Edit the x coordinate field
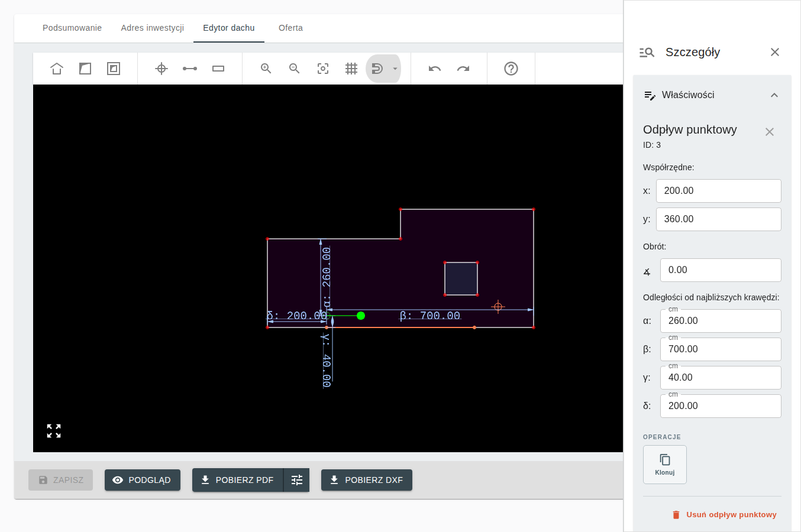The image size is (801, 532). point(719,191)
